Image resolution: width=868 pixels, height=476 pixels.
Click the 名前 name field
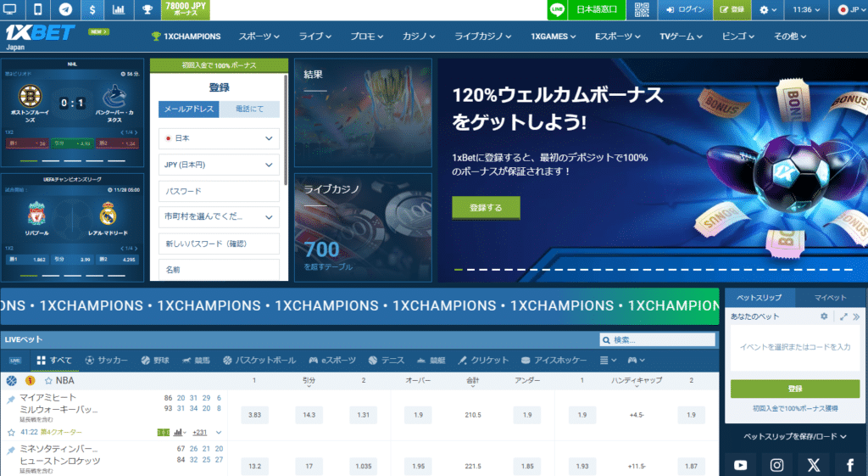[219, 270]
